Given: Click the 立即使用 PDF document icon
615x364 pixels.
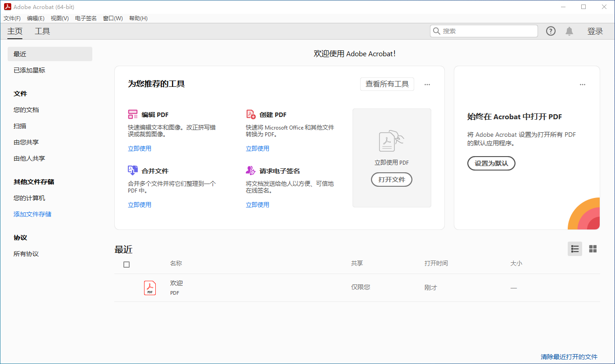Looking at the screenshot, I should [391, 141].
